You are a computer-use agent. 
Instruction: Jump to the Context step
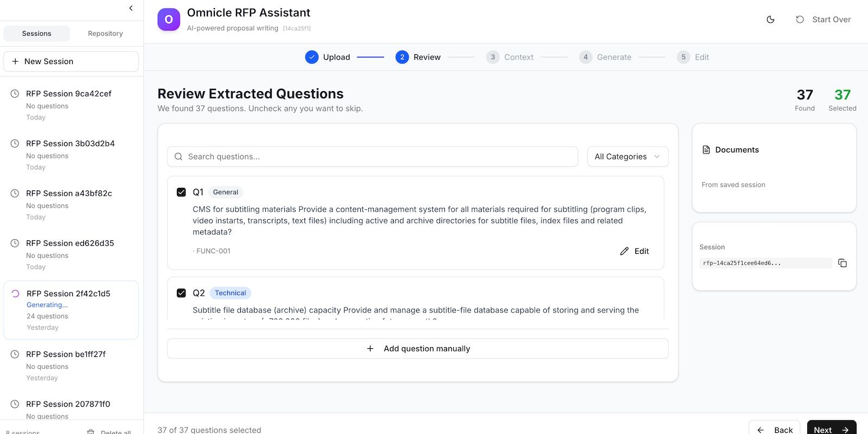point(510,57)
